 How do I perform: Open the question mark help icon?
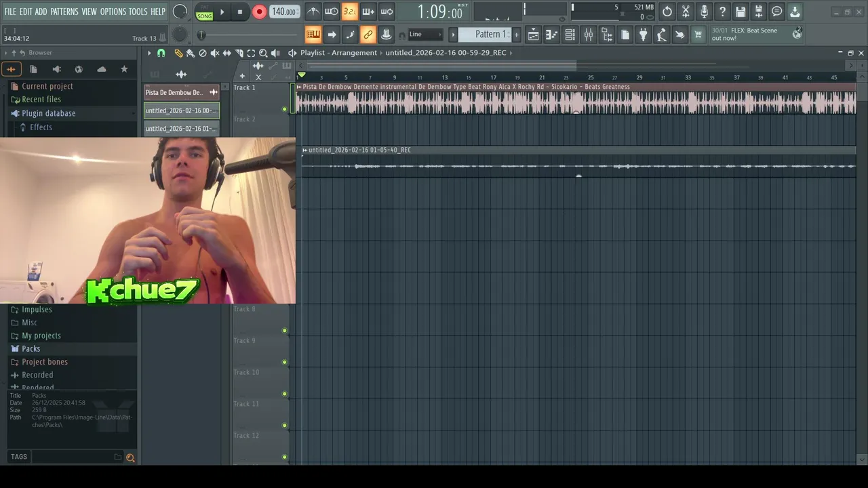(722, 12)
